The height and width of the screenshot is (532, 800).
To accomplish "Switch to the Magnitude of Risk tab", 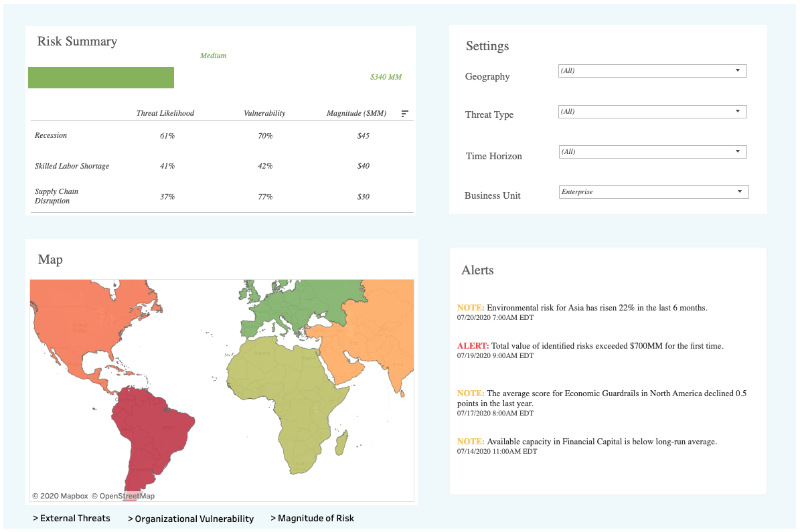I will pos(312,518).
